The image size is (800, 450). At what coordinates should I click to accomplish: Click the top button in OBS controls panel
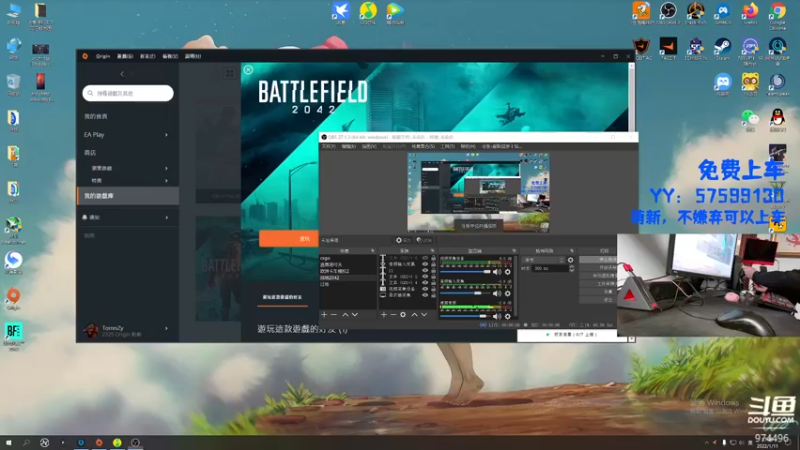click(599, 259)
